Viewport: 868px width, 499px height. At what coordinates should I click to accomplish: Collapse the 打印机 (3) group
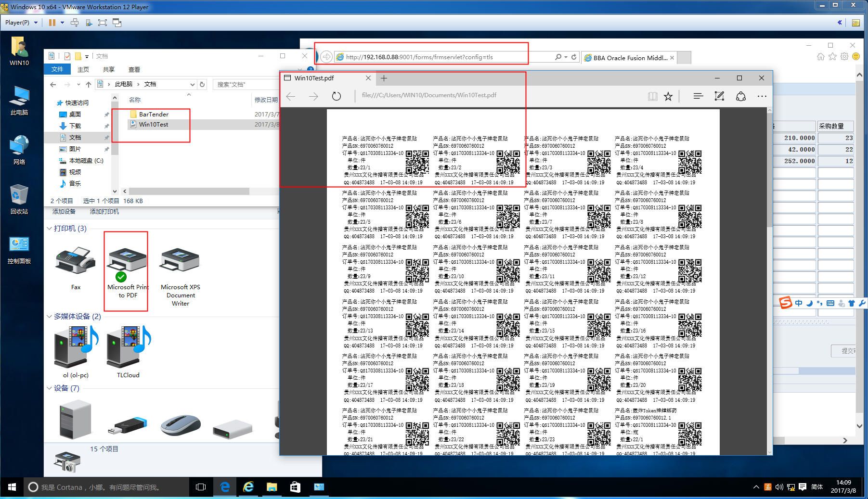pos(49,228)
